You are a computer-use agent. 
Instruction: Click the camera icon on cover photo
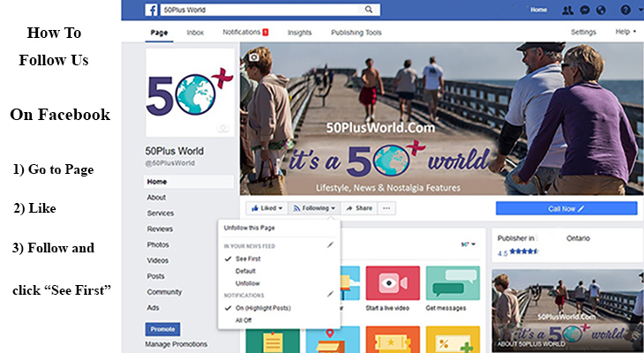254,57
